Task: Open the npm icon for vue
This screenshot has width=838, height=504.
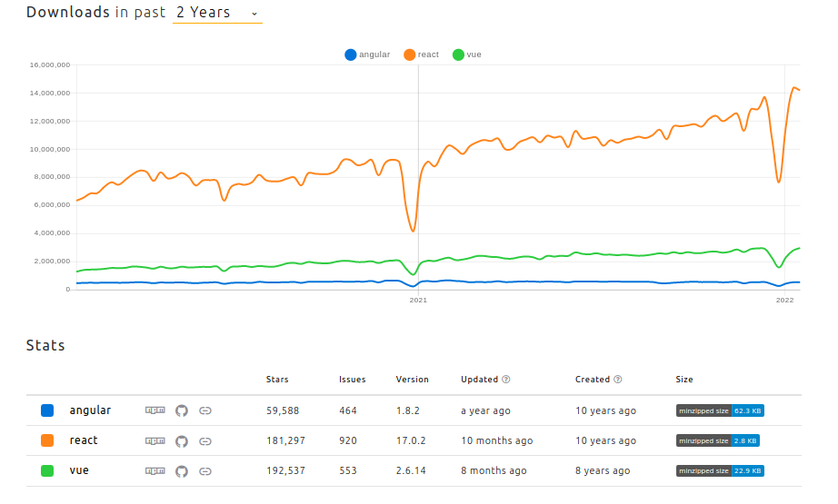Action: click(x=155, y=470)
